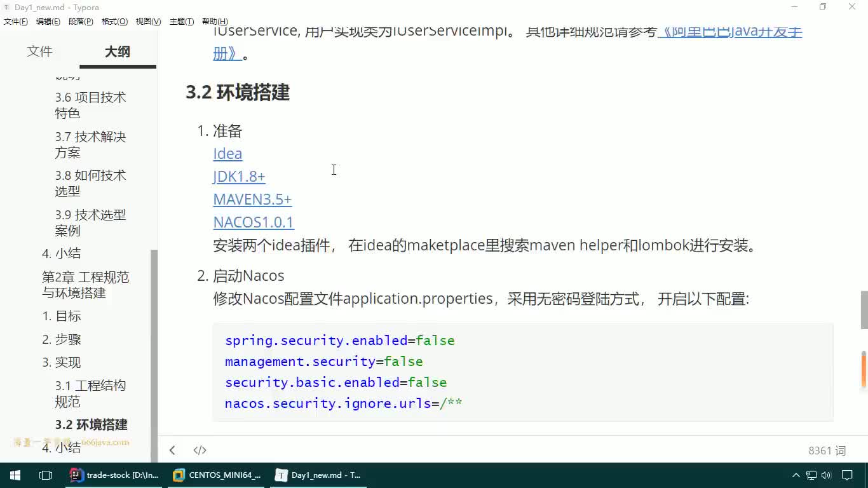Click the management.security=false code line

click(x=324, y=362)
